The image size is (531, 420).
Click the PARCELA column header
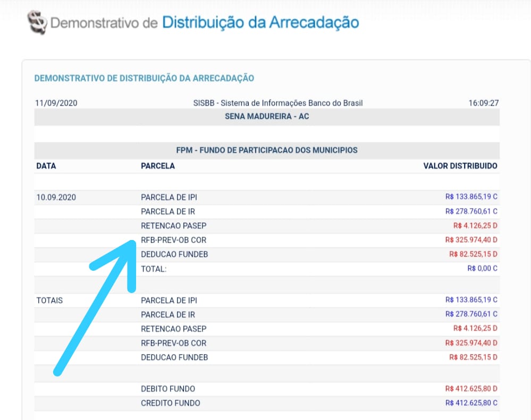pyautogui.click(x=158, y=166)
